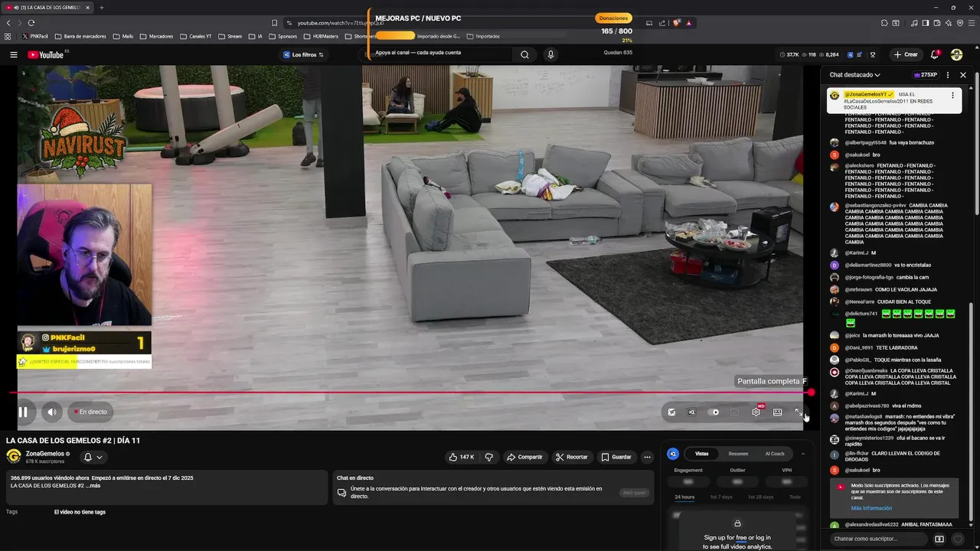Jump to live with En directo
This screenshot has width=980, height=551.
point(90,412)
